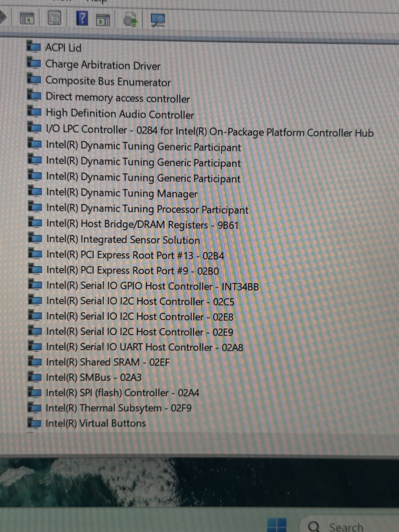Select Intel(R) Virtual Buttons device

(x=96, y=423)
